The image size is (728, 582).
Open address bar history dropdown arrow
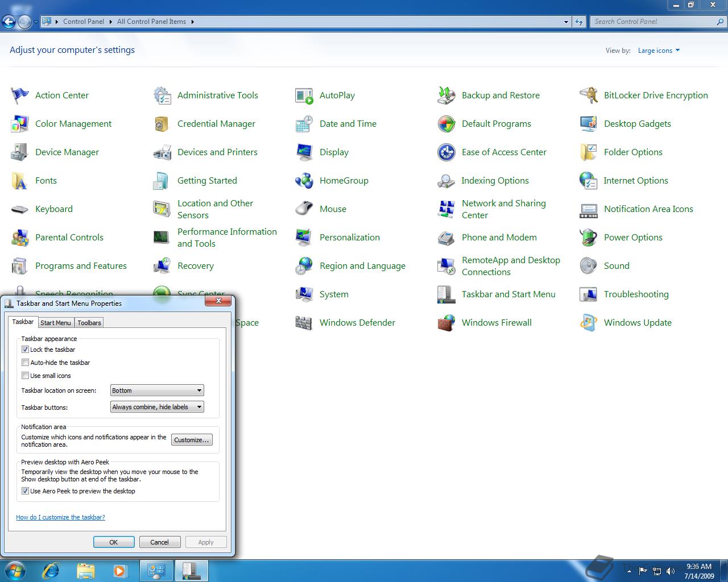(x=566, y=22)
